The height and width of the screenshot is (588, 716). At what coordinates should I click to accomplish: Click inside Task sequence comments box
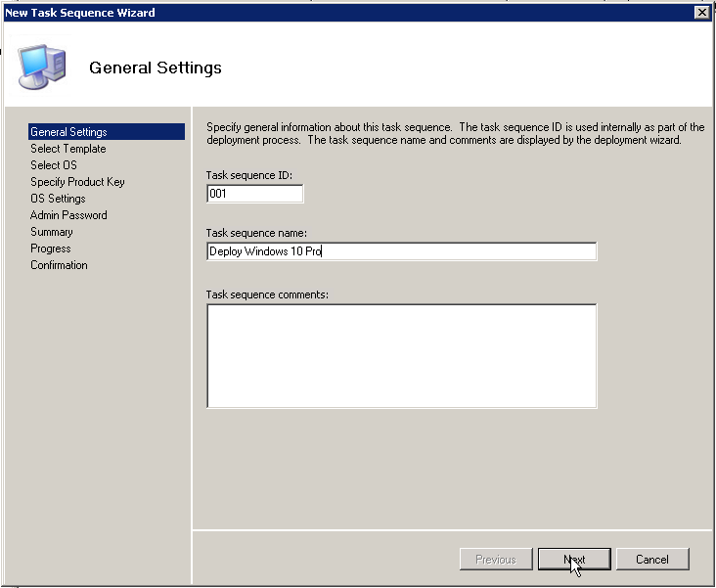coord(401,355)
